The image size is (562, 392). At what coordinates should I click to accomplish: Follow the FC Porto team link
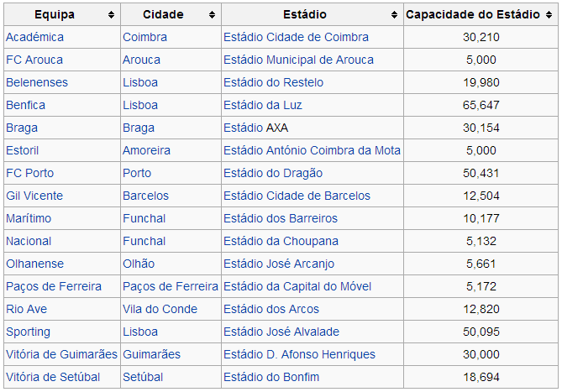tap(29, 173)
